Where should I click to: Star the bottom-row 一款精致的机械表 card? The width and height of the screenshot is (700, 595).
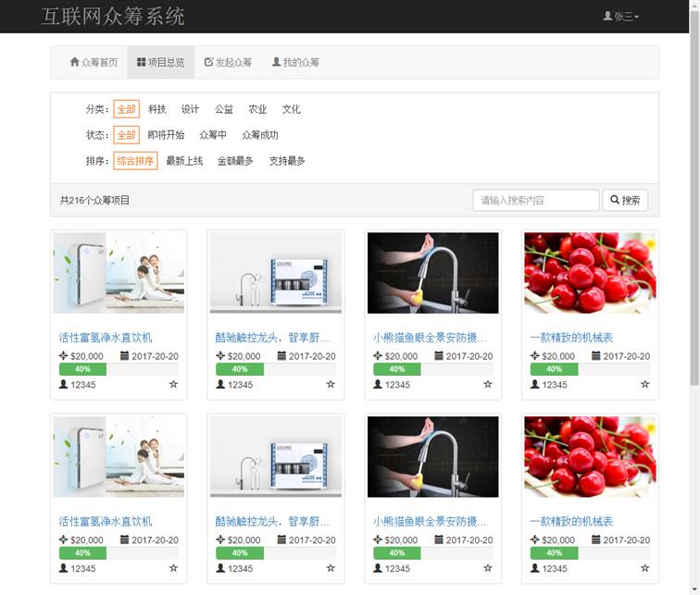click(644, 568)
